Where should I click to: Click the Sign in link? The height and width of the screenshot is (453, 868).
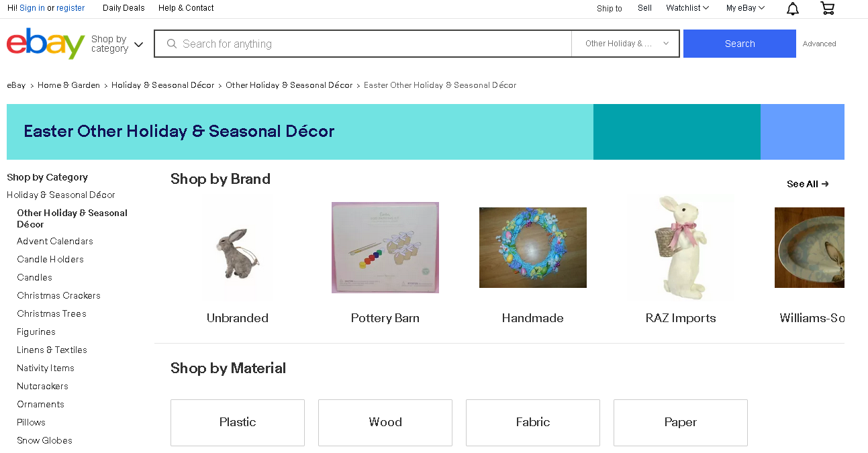[x=32, y=8]
